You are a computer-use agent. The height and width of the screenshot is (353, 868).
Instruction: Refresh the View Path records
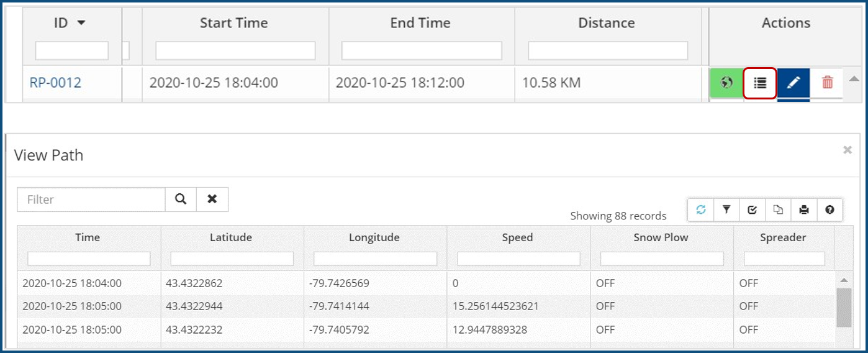tap(701, 210)
